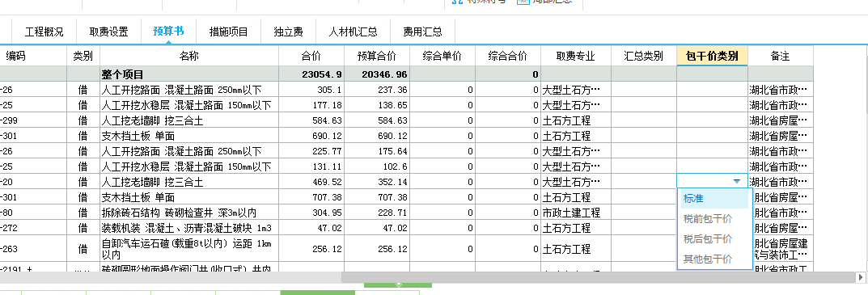The image size is (868, 295).
Task: Click the 预算合价 cell showing 175.64
Action: (377, 151)
